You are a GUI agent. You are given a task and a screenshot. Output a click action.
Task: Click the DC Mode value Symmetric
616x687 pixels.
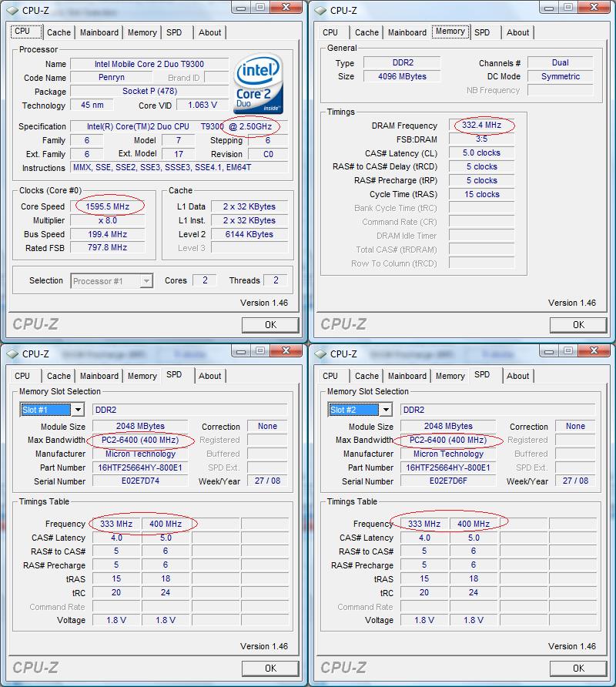click(x=561, y=76)
